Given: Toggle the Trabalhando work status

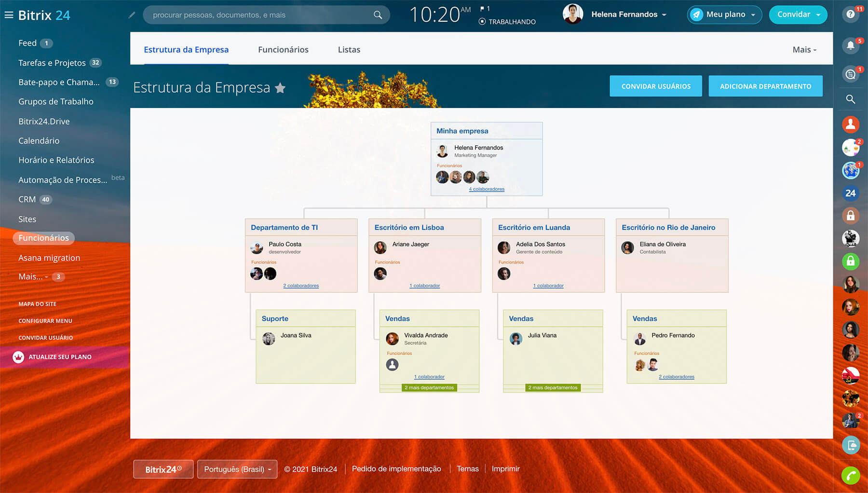Looking at the screenshot, I should click(x=507, y=22).
